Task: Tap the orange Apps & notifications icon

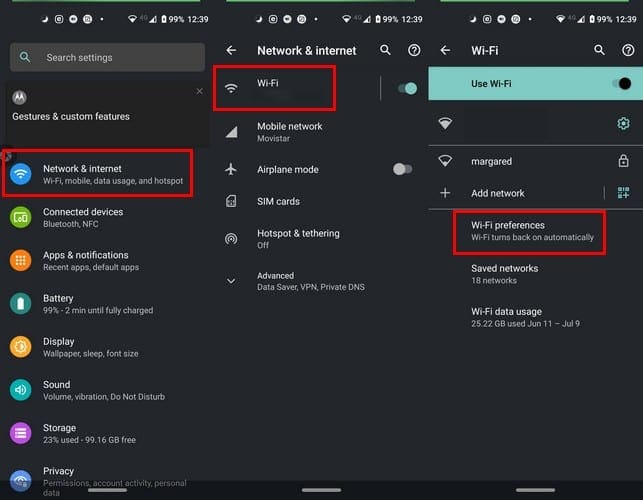Action: [21, 260]
